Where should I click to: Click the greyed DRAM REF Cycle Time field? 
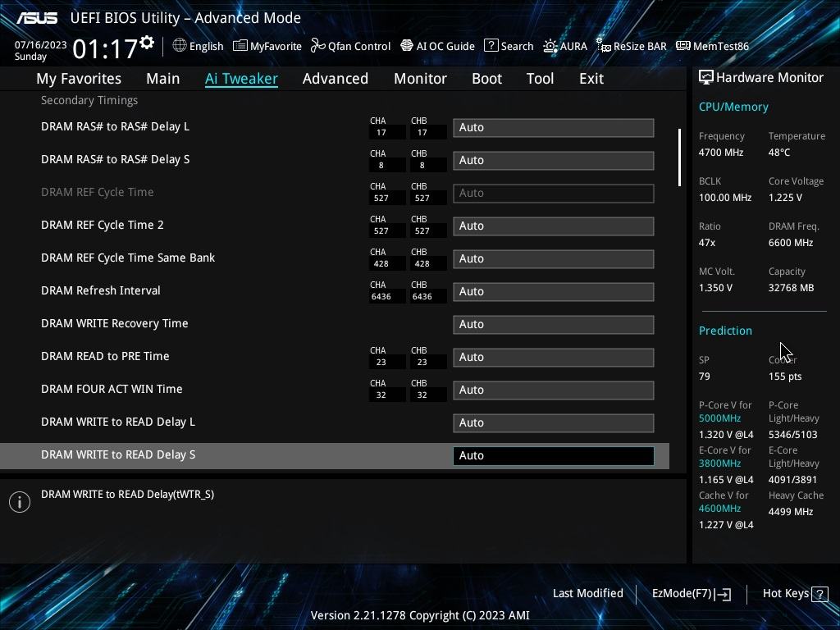tap(554, 193)
